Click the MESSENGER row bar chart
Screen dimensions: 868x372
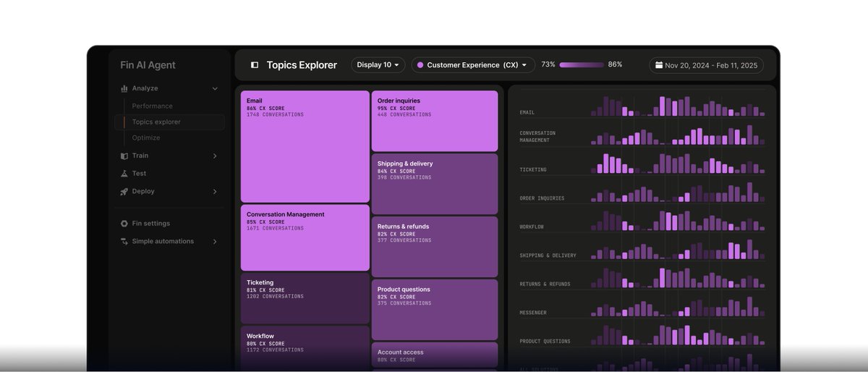point(678,306)
